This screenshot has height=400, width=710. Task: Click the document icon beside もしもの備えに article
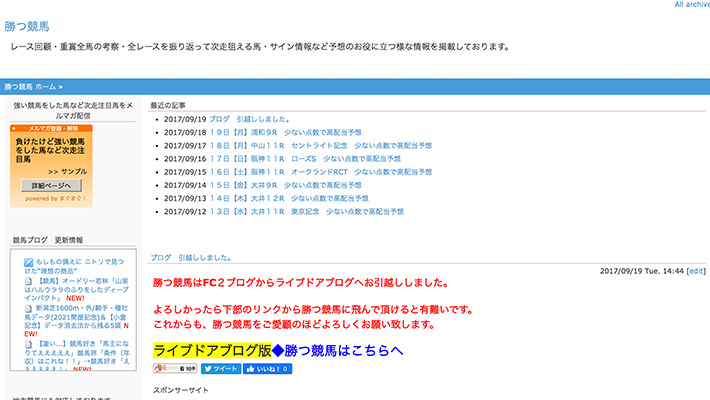pos(29,260)
